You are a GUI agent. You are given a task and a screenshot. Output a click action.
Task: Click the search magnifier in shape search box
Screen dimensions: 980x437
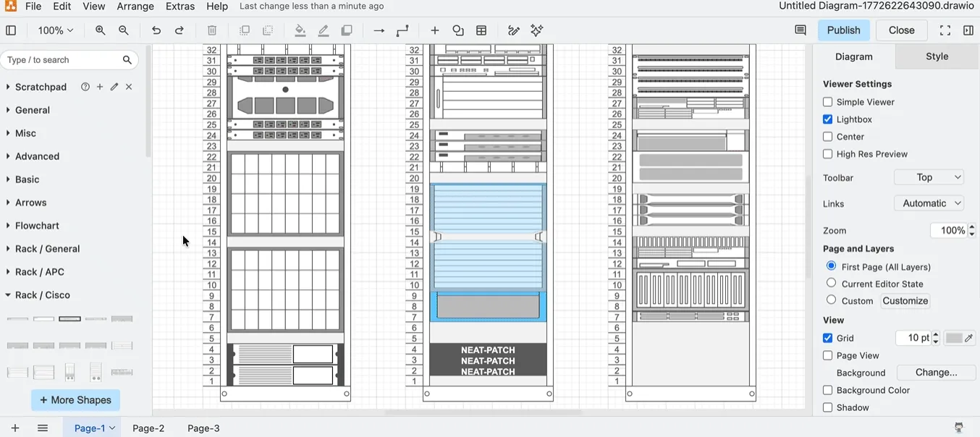(x=127, y=60)
